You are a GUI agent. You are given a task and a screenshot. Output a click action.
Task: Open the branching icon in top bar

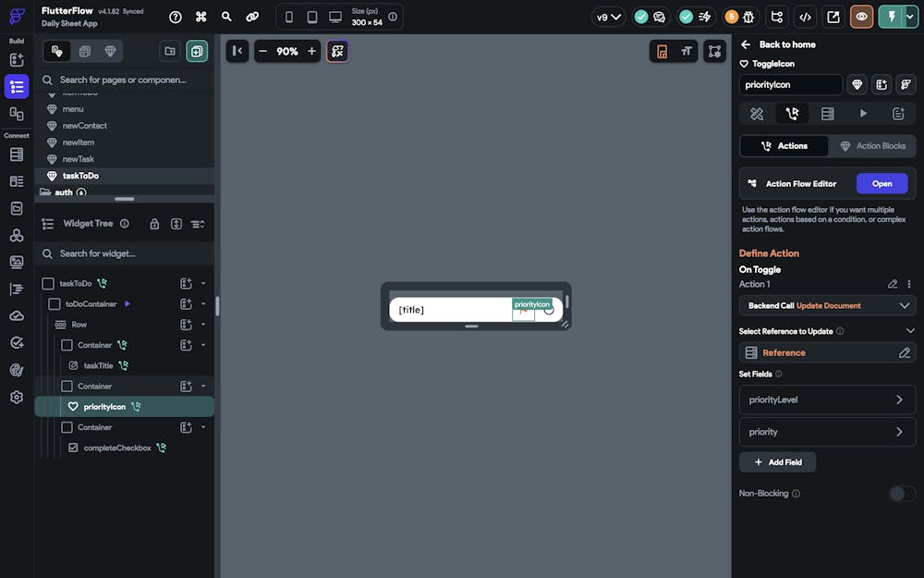pyautogui.click(x=777, y=17)
